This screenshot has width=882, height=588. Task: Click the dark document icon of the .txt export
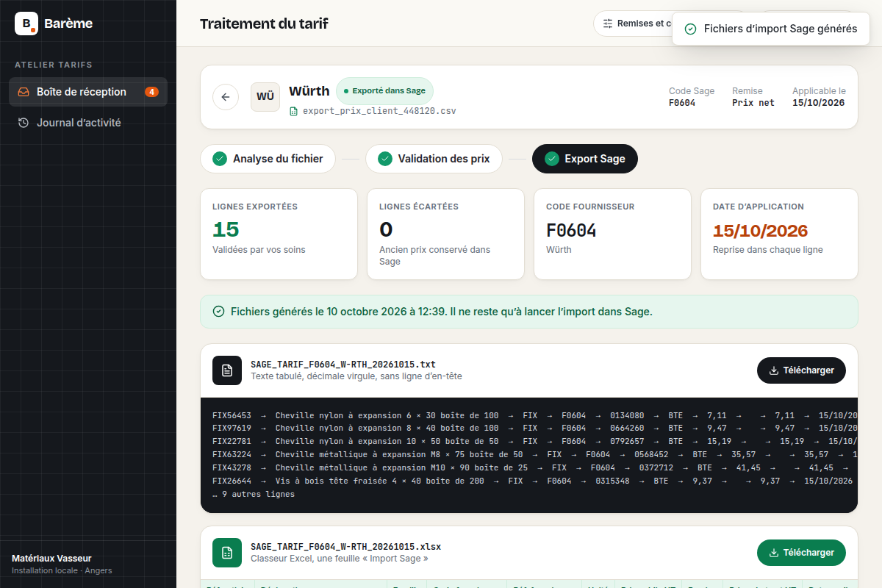[x=227, y=370]
